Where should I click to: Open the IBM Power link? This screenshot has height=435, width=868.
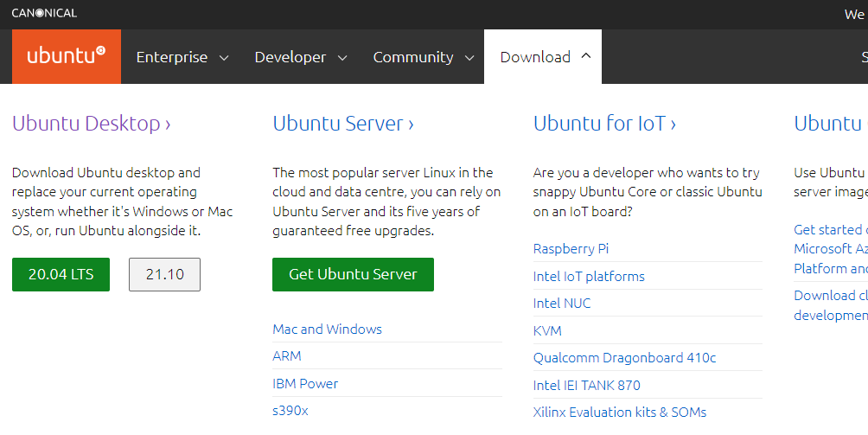[305, 383]
